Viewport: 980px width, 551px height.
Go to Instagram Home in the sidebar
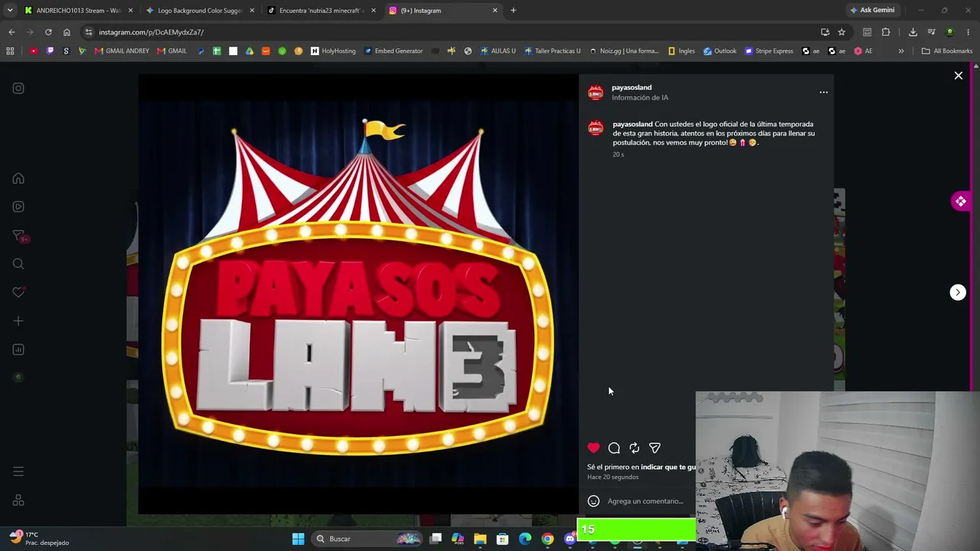[18, 178]
